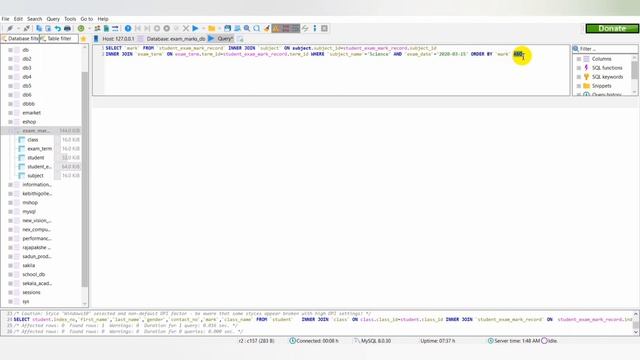
Task: Expand the school_db database node
Action: coord(10,274)
